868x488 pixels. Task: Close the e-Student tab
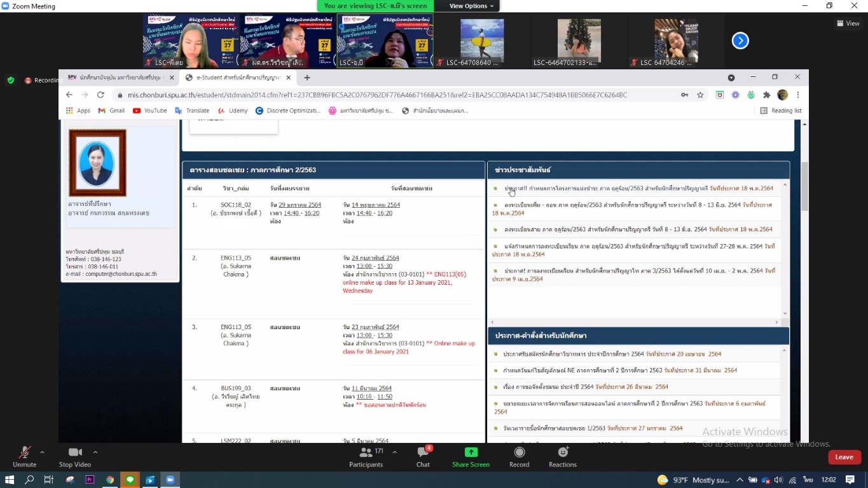288,78
